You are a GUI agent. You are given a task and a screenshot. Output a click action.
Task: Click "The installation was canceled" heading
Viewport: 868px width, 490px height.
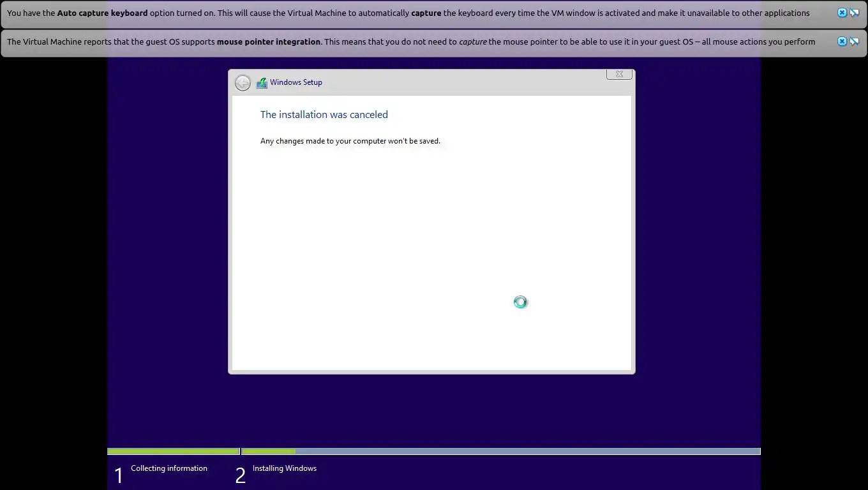coord(324,115)
